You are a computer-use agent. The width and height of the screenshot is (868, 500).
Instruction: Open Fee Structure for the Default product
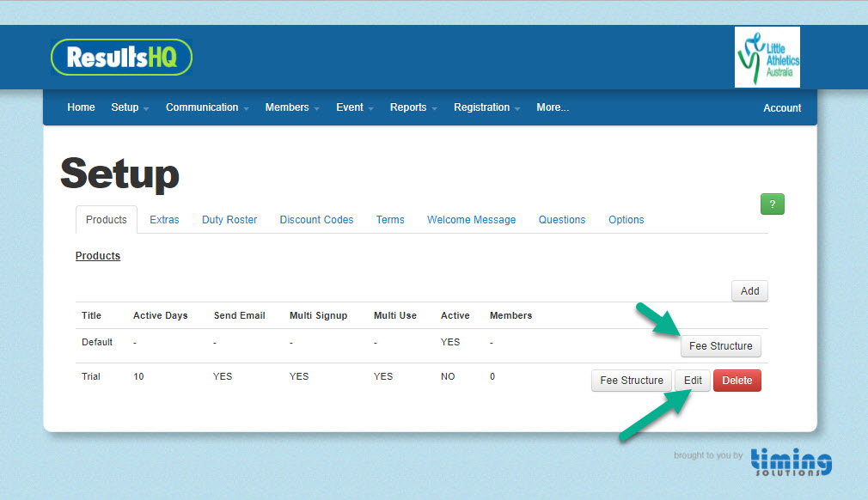tap(721, 346)
